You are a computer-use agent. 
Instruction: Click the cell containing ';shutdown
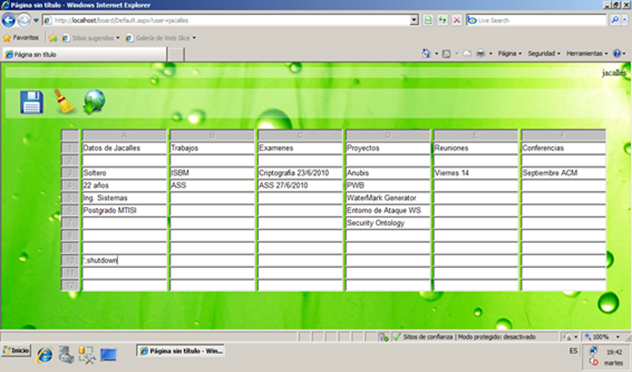coord(124,260)
